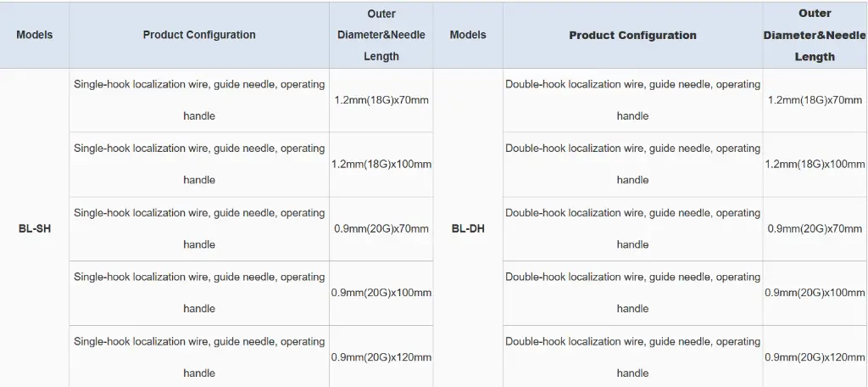The image size is (868, 387).
Task: Click the left Product Configuration header
Action: (199, 35)
